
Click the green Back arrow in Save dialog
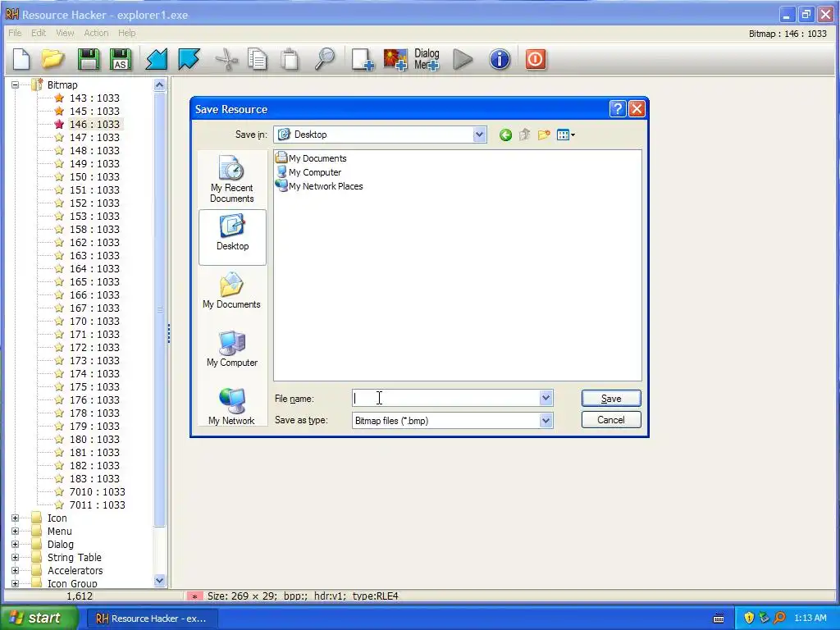click(x=505, y=135)
